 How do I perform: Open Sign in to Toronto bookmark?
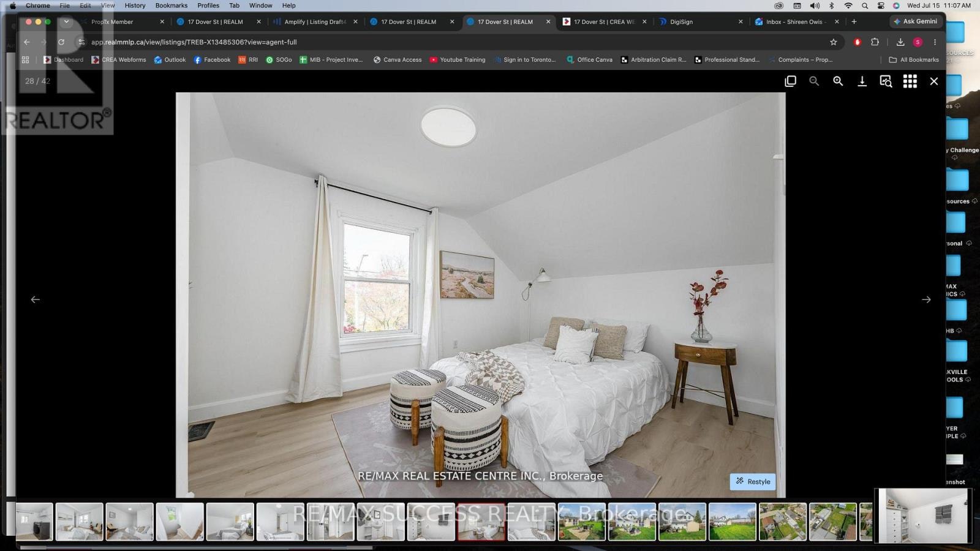525,59
